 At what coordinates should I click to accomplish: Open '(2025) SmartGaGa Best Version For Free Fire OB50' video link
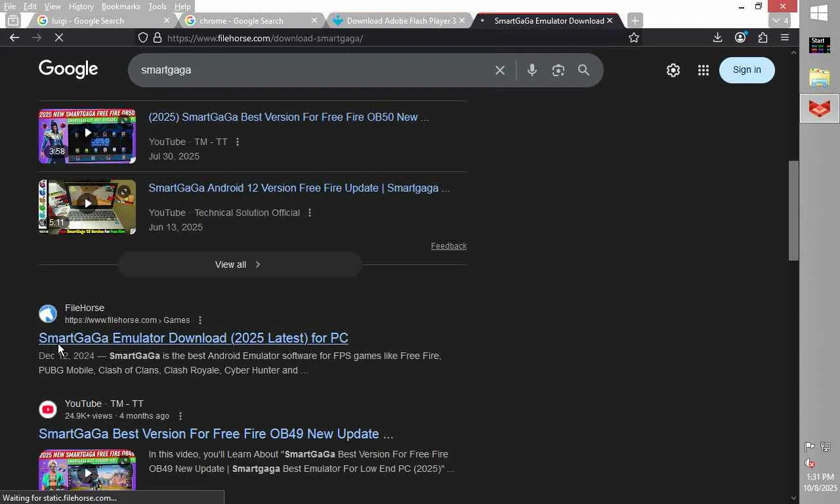tap(289, 117)
